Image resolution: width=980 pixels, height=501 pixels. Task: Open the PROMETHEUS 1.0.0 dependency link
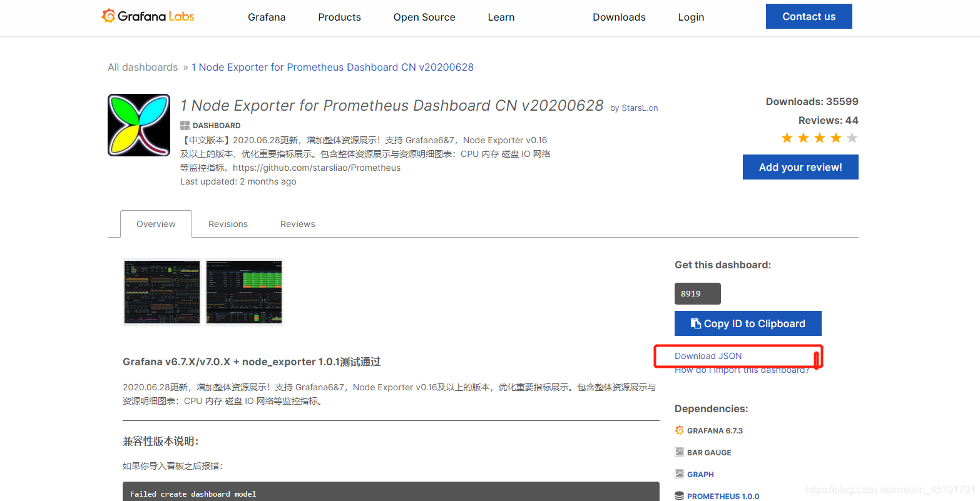pos(723,496)
